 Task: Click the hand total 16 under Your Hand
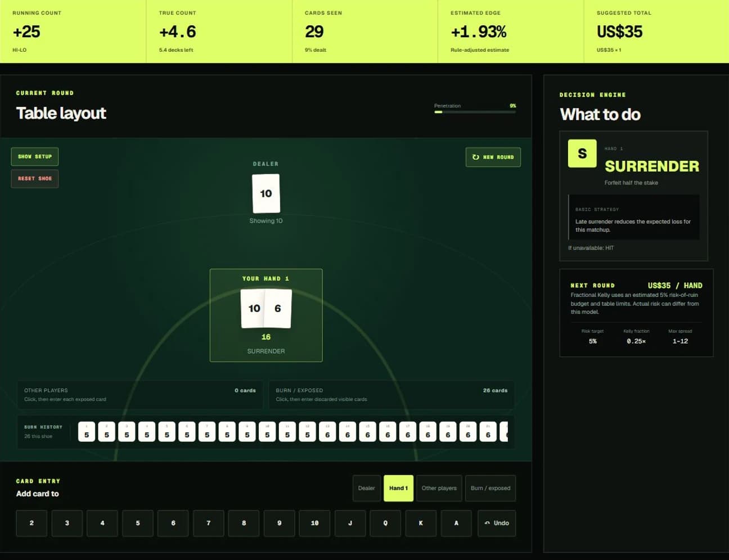[x=266, y=337]
